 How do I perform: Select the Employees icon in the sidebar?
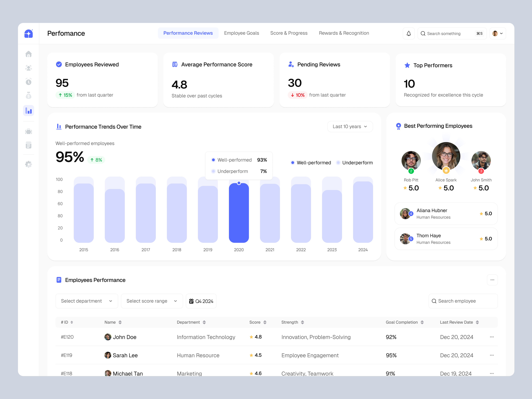click(29, 68)
